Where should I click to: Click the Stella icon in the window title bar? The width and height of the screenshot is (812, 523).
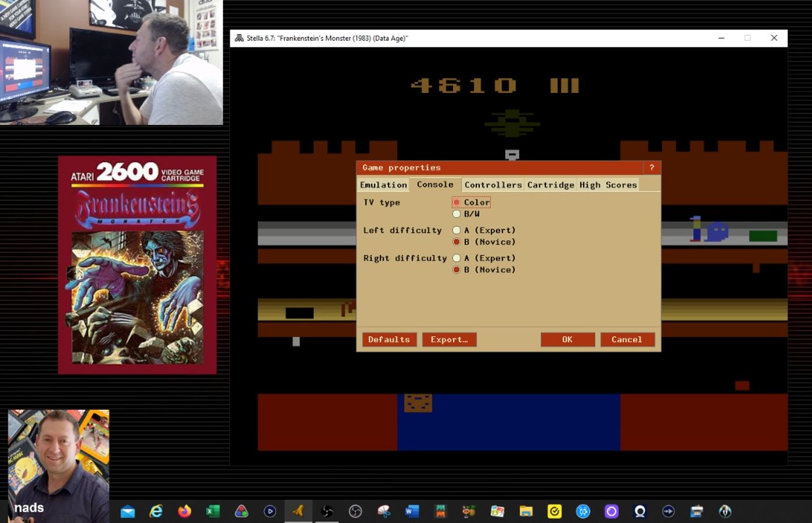[239, 38]
